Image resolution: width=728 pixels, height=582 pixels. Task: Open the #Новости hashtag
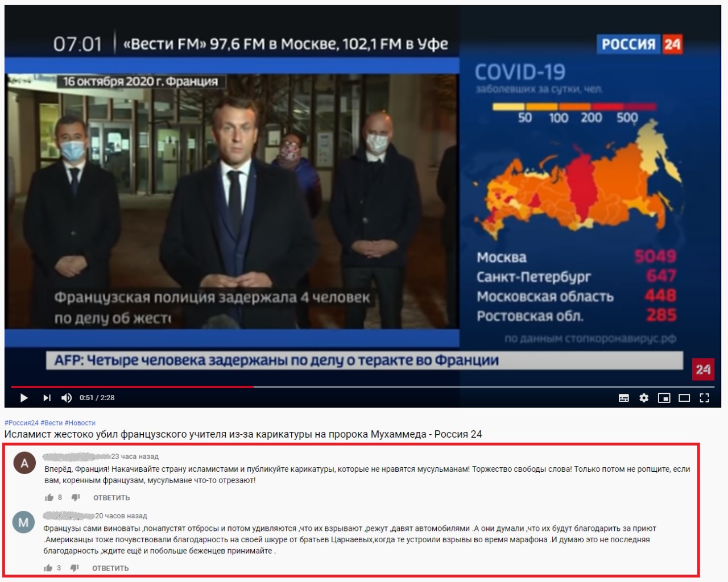[x=80, y=423]
